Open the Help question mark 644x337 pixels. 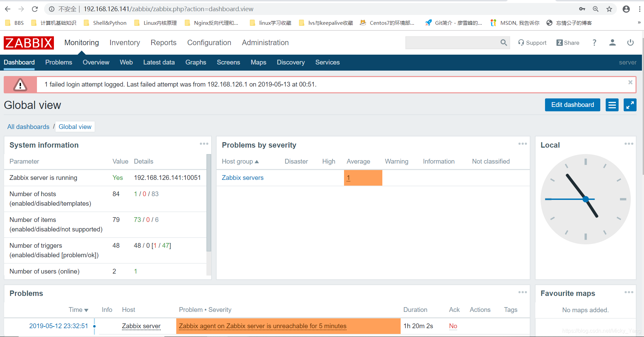(x=594, y=43)
